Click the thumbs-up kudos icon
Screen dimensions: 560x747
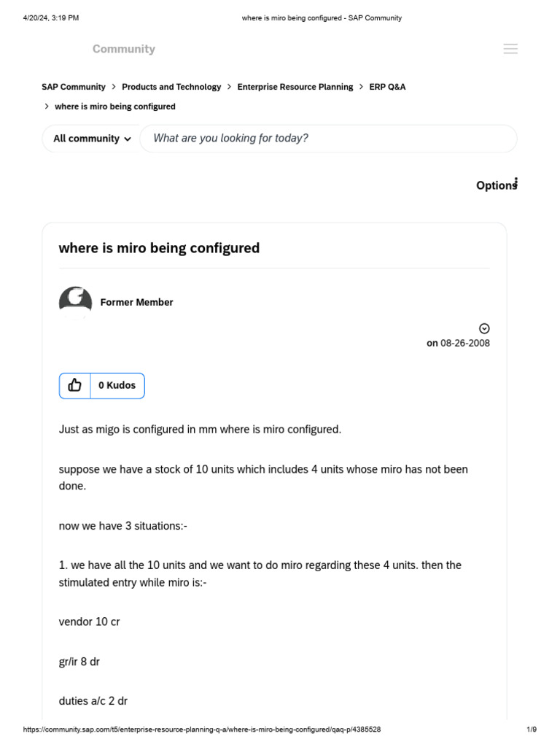(x=74, y=386)
